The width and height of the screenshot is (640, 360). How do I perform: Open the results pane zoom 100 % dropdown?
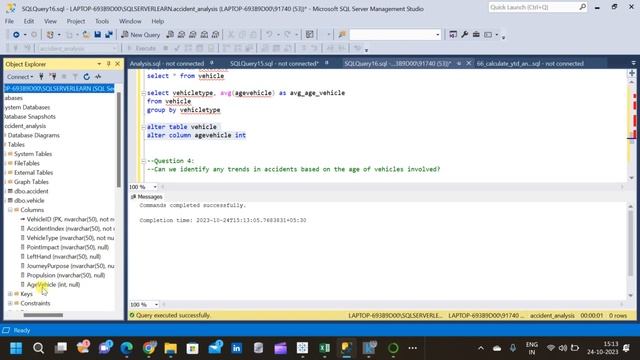pyautogui.click(x=156, y=305)
